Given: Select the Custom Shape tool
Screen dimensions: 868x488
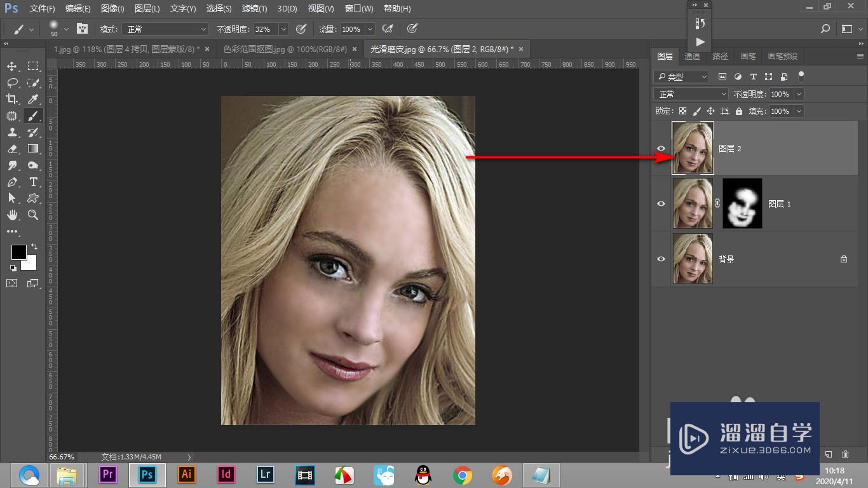Looking at the screenshot, I should pos(33,198).
